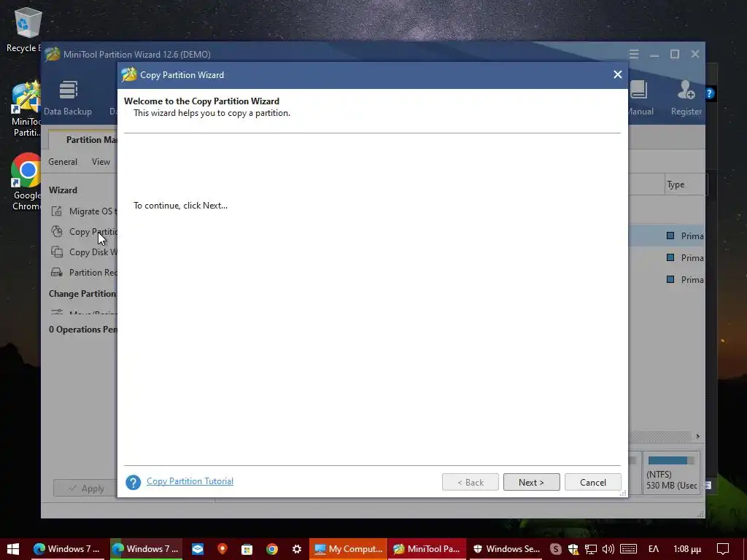Screen dimensions: 747x560
Task: Open the Microsoft Store taskbar icon
Action: (247, 549)
